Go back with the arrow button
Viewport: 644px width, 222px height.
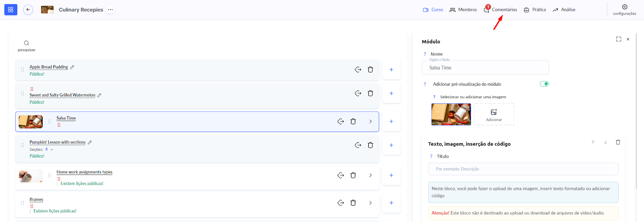[x=28, y=10]
